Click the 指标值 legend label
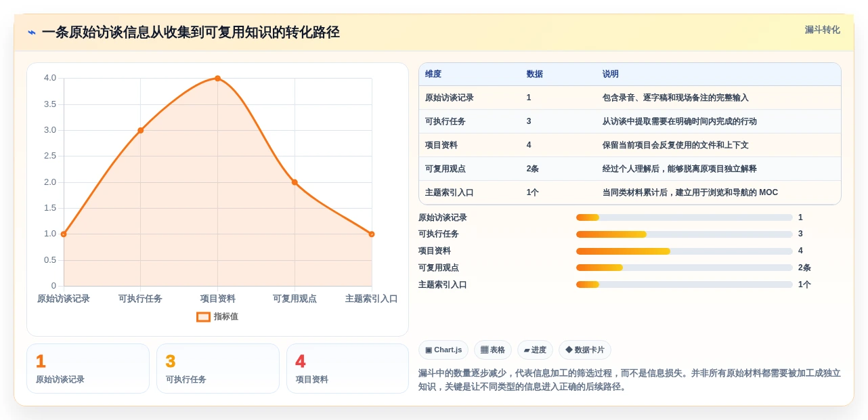868x420 pixels. coord(226,316)
